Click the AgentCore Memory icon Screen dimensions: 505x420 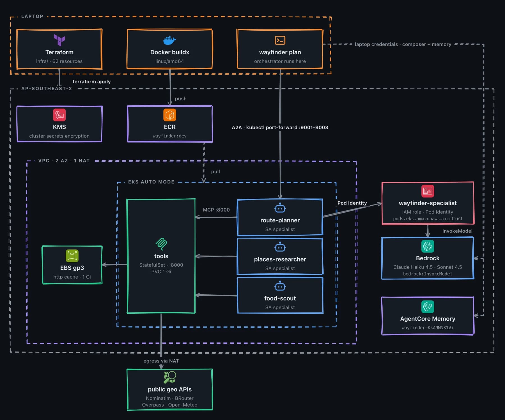tap(428, 307)
